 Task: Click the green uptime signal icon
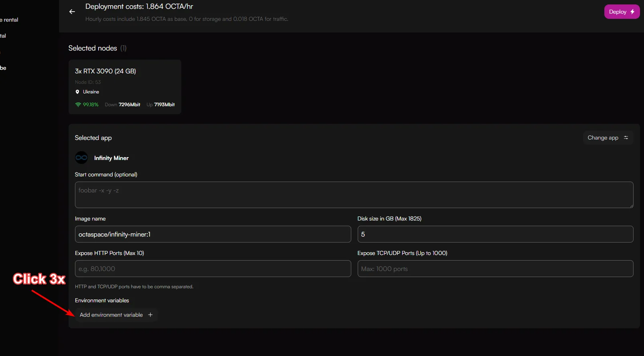tap(78, 105)
